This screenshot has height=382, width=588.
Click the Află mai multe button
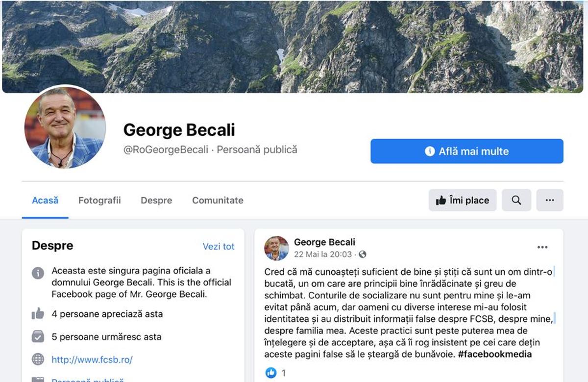tap(467, 151)
